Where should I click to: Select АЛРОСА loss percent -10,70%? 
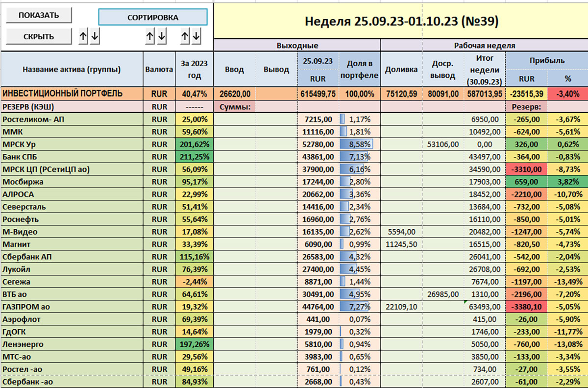[567, 194]
